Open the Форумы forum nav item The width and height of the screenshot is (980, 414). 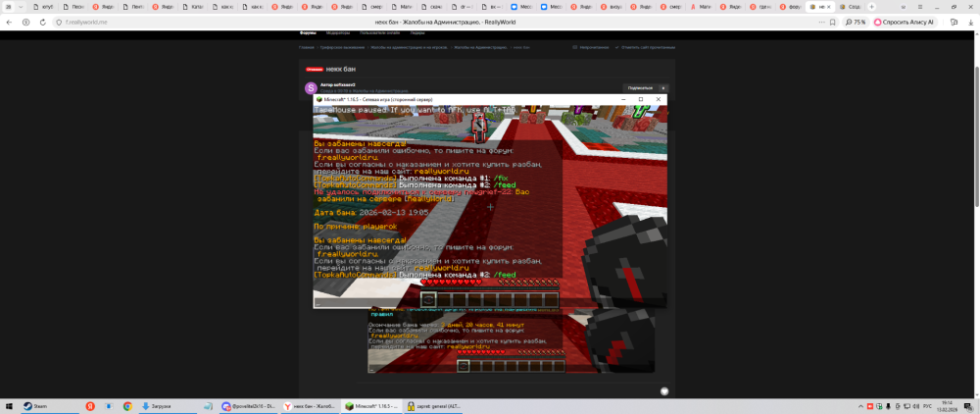point(308,32)
